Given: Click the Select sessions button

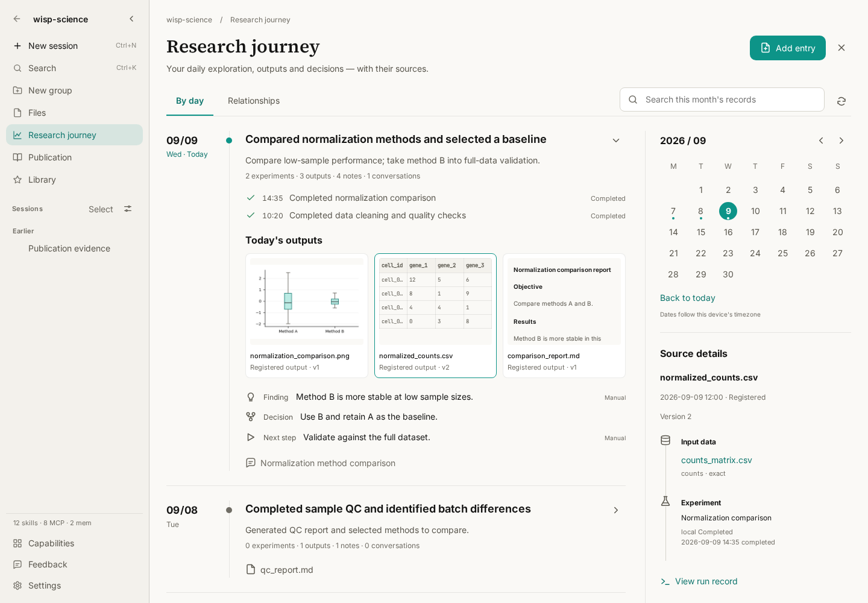Looking at the screenshot, I should coord(101,209).
